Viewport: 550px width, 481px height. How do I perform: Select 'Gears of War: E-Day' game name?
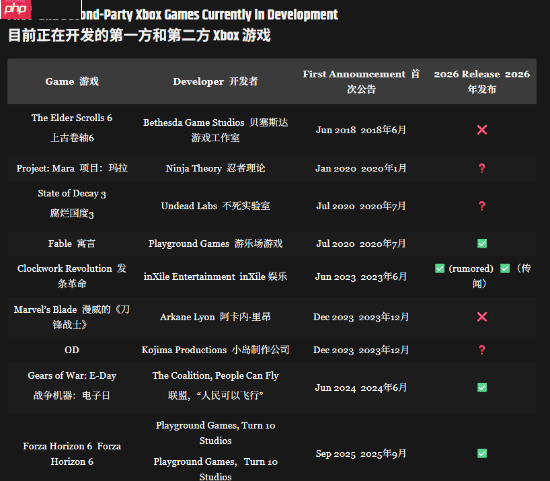pos(72,375)
